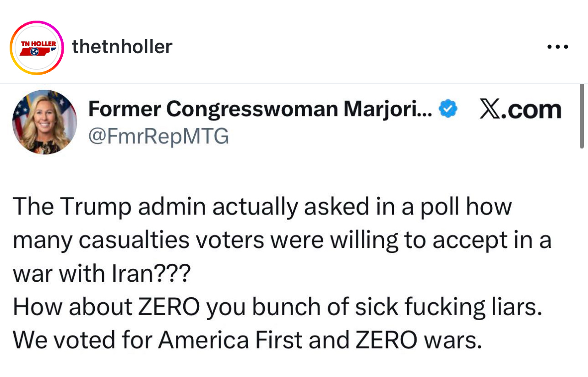588x377 pixels.
Task: Click the blue verified checkmark badge
Action: (x=448, y=109)
